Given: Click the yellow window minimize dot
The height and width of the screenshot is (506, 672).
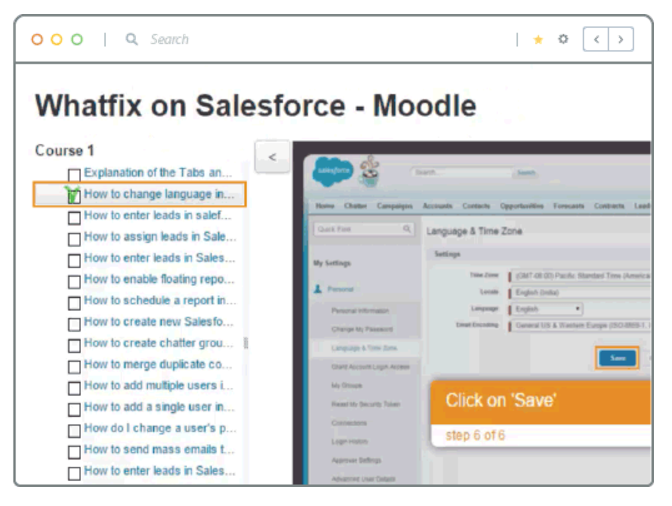Looking at the screenshot, I should (x=57, y=39).
